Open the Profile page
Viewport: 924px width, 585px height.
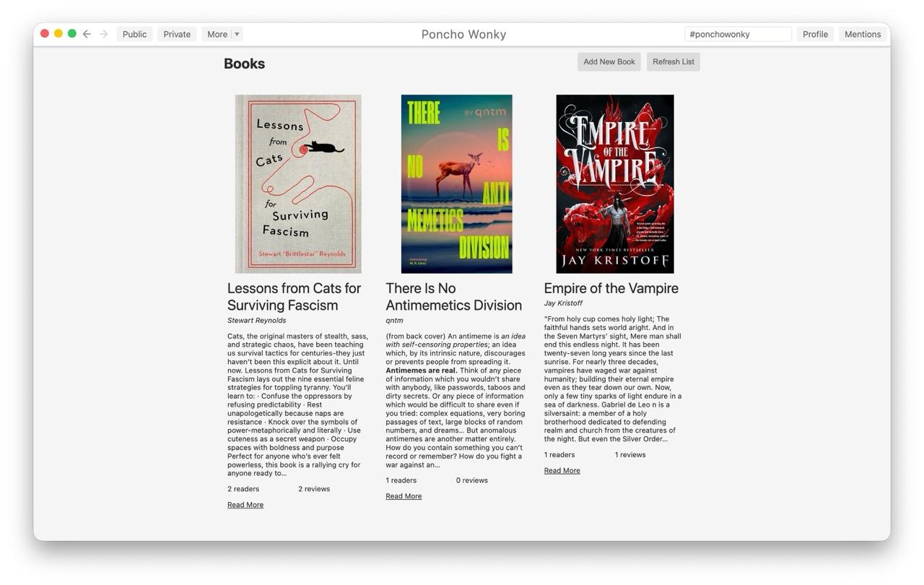coord(815,34)
